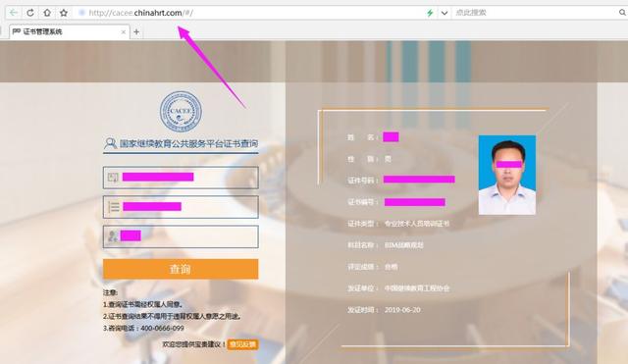The image size is (628, 364).
Task: Click the CACEE round logo
Action: 181,112
